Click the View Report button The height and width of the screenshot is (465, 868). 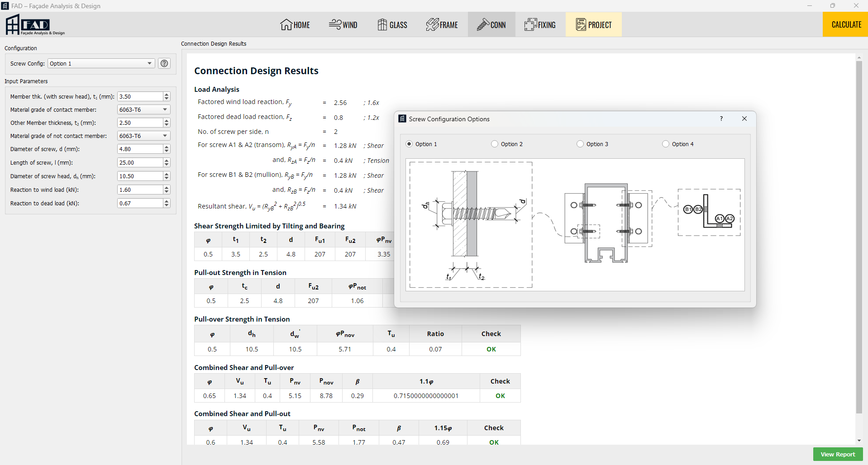coord(838,454)
